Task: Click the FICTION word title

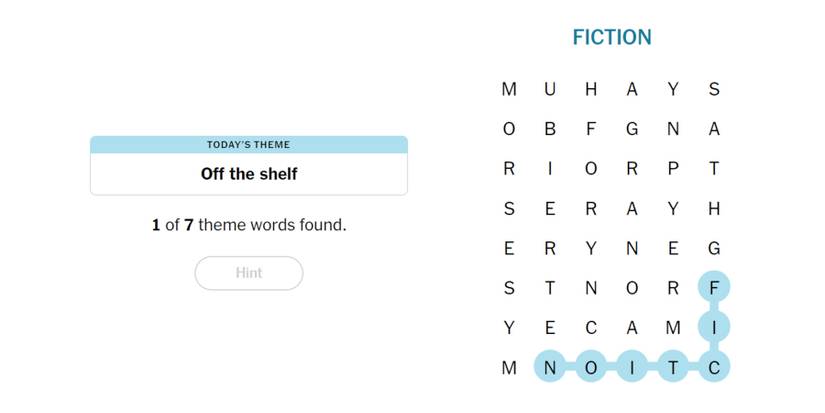Action: tap(611, 38)
